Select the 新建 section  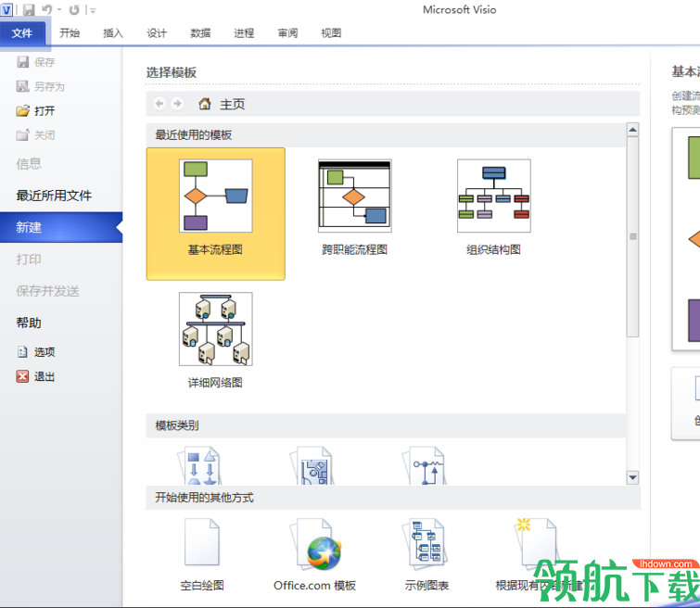(61, 227)
